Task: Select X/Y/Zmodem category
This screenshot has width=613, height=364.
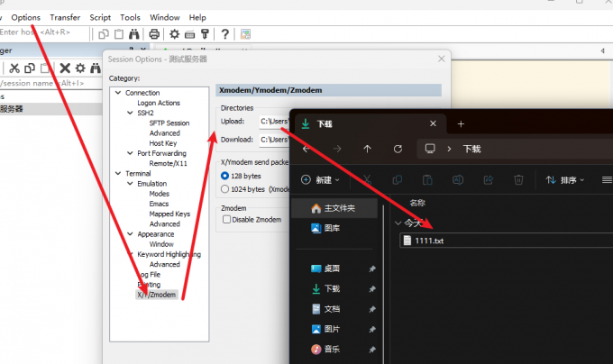Action: (x=157, y=295)
